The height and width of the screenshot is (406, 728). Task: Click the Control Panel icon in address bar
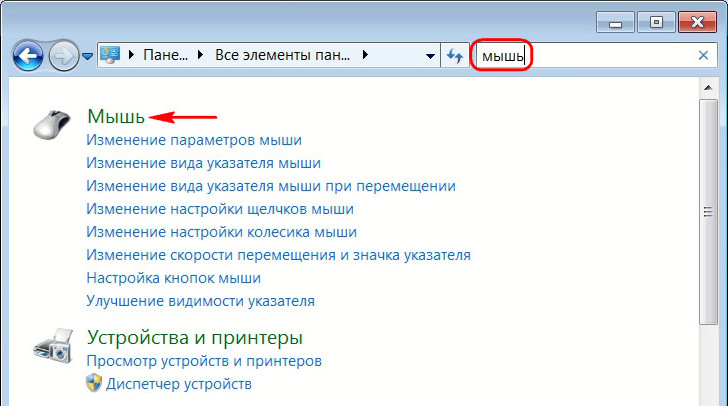[x=110, y=55]
